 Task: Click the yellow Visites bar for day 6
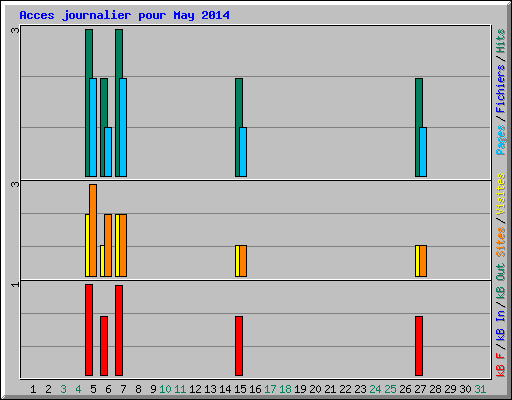tap(102, 261)
